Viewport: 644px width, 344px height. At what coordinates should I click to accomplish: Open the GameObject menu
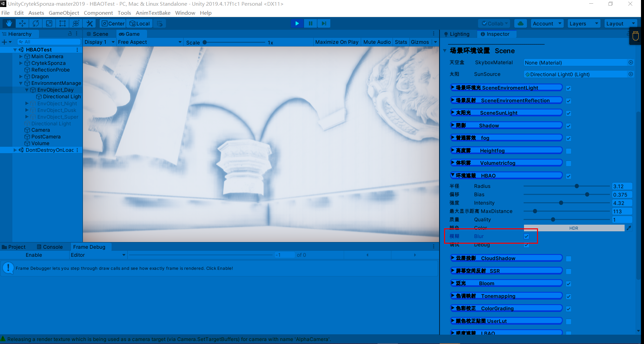[64, 13]
